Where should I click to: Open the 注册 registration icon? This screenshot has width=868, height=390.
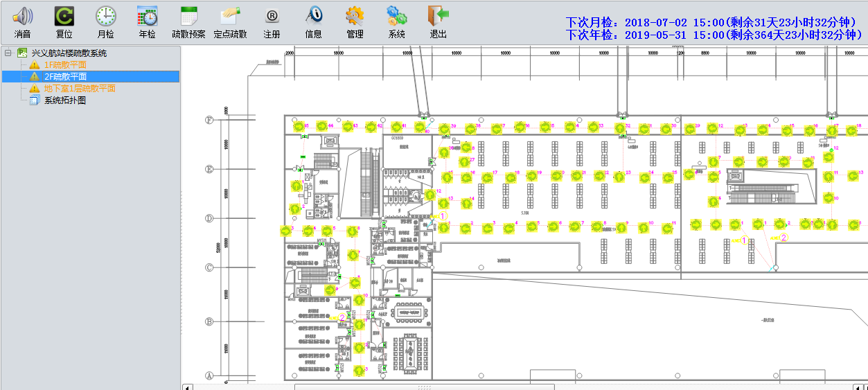(x=272, y=16)
